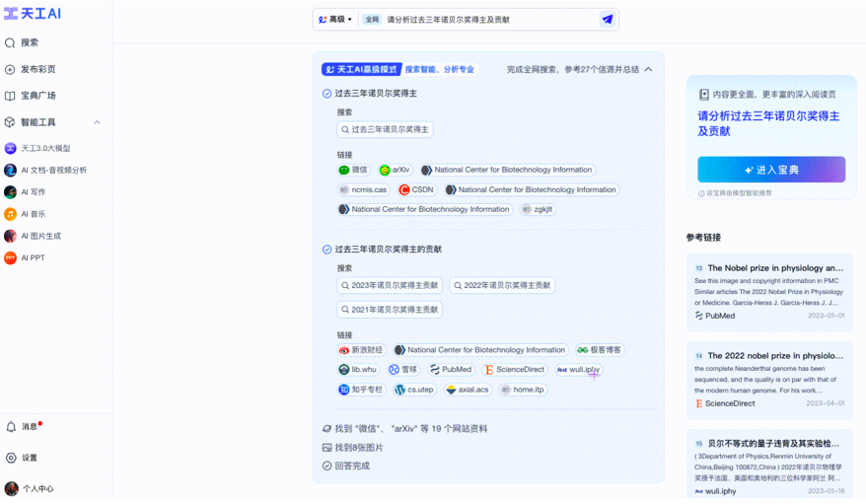This screenshot has height=504, width=866.
Task: Open reference 15 贝尔不等式的量子违背 card
Action: (x=769, y=464)
